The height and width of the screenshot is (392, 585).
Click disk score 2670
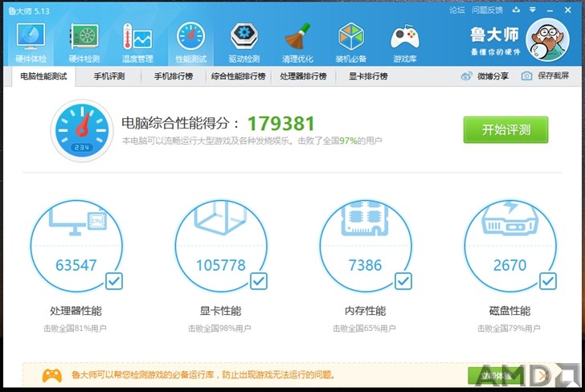[509, 265]
